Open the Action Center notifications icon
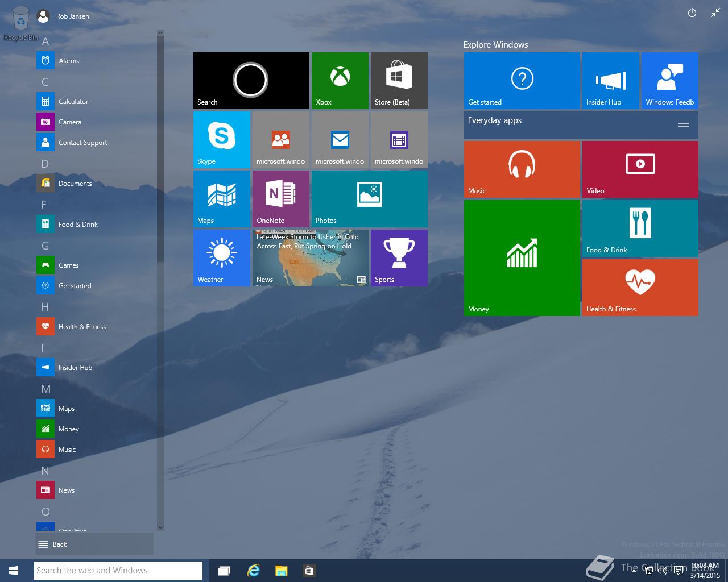728x582 pixels. 679,571
